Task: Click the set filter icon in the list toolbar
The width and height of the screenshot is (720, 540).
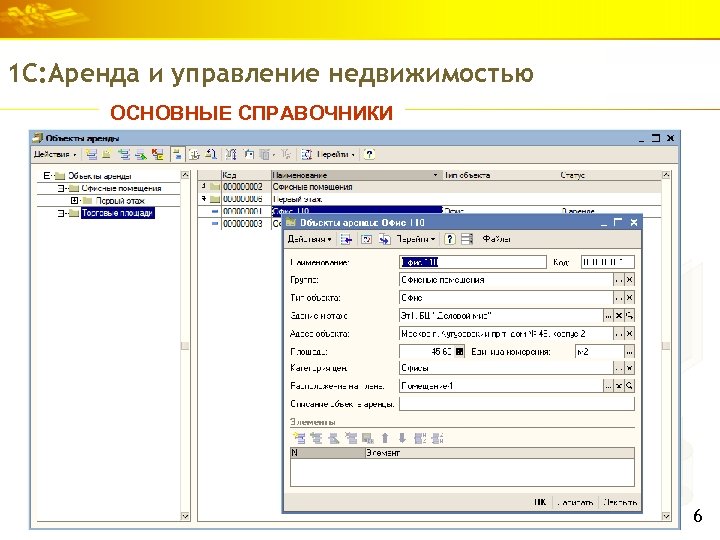Action: pos(231,154)
